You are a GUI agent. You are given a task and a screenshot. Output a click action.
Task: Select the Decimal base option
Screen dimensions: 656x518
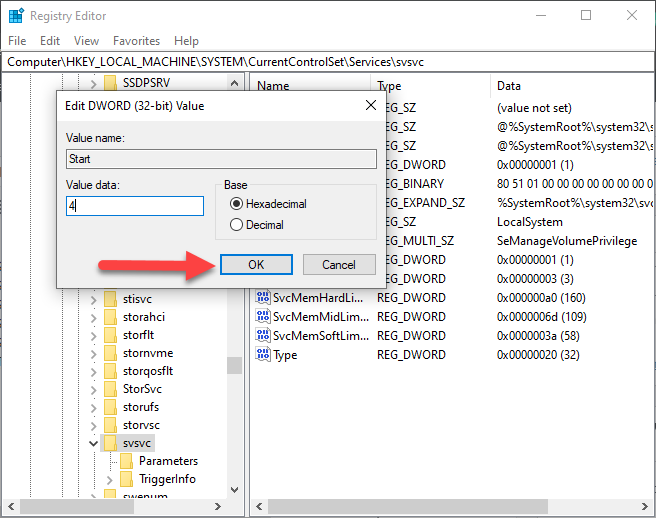pos(236,225)
